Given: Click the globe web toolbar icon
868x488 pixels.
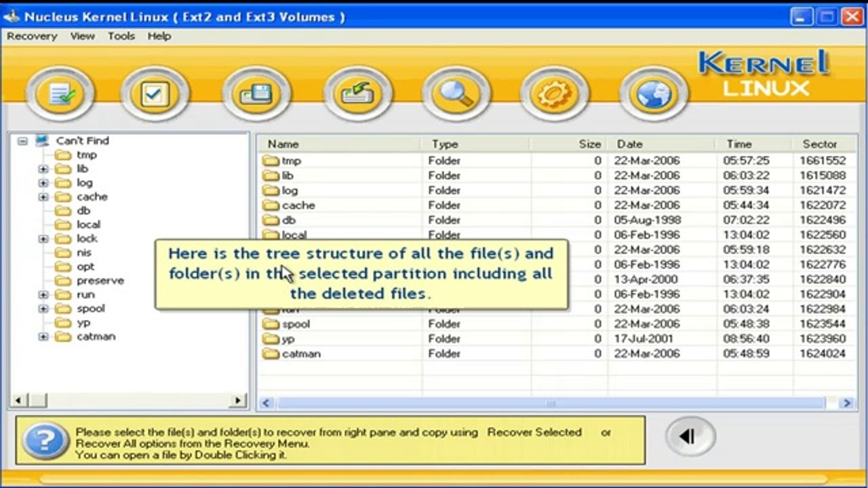Looking at the screenshot, I should click(654, 94).
